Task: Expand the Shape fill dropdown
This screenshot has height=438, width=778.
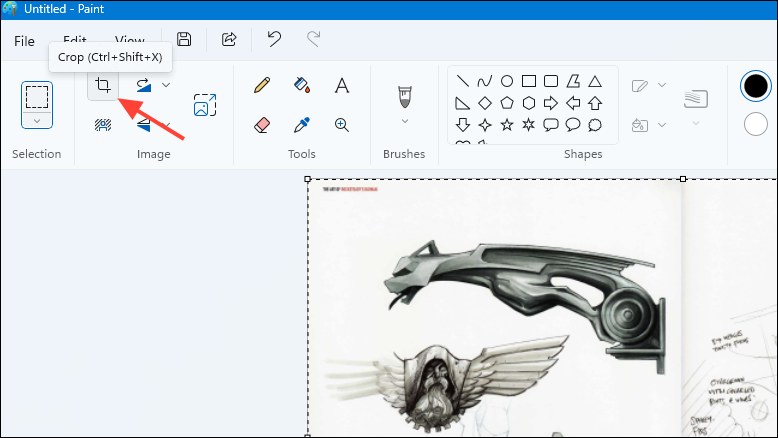Action: (662, 125)
